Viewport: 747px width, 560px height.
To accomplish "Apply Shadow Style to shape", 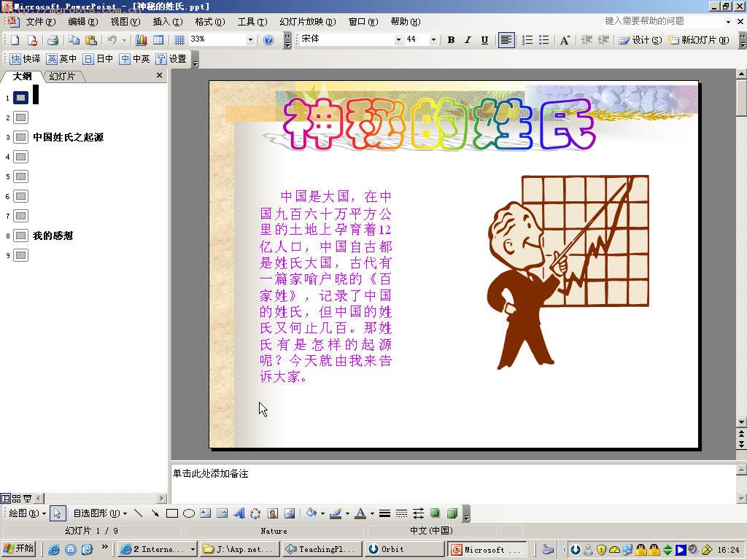I will [x=435, y=513].
